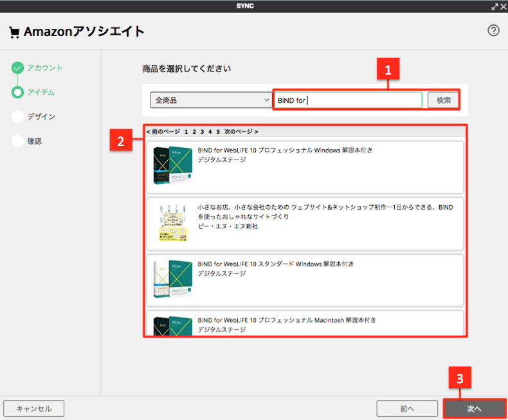Open the help question mark icon
The height and width of the screenshot is (420, 508).
tap(493, 30)
